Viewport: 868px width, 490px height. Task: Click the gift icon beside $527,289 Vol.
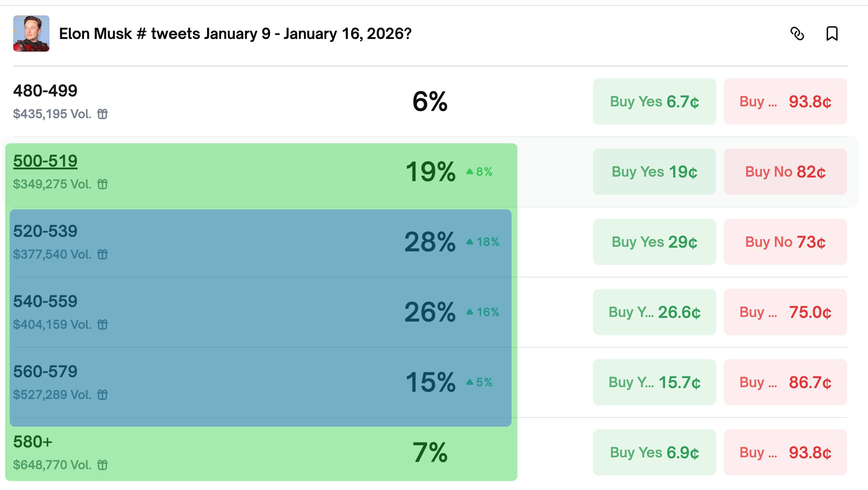(x=102, y=394)
